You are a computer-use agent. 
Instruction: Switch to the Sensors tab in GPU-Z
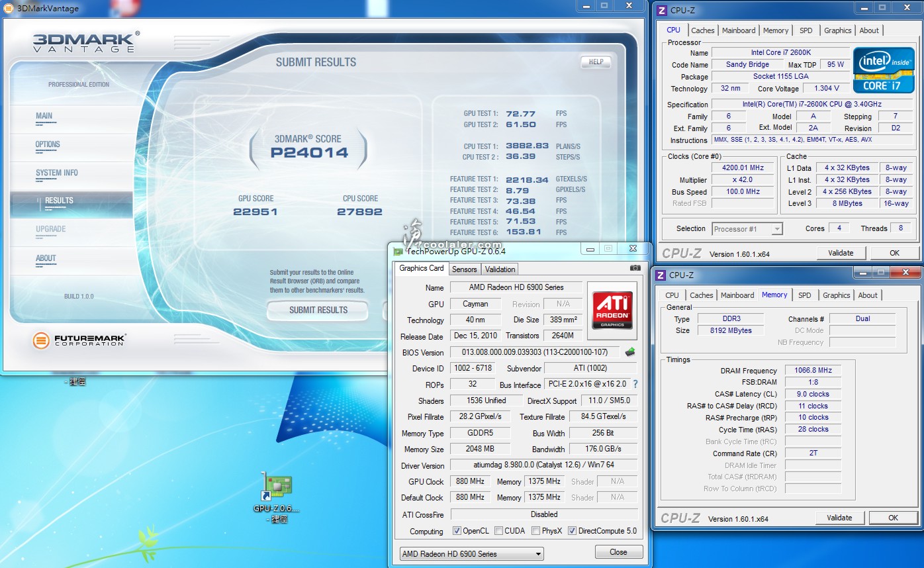click(464, 269)
